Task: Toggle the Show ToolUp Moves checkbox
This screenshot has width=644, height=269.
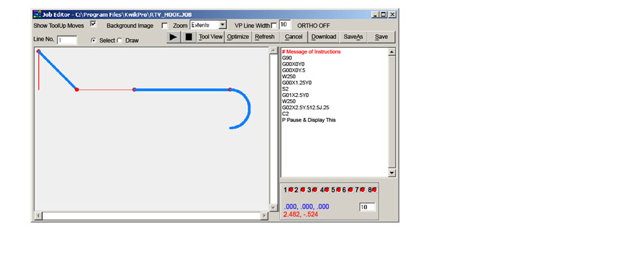Action: (x=93, y=24)
